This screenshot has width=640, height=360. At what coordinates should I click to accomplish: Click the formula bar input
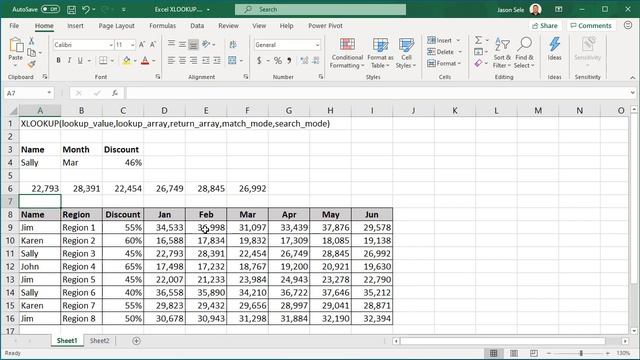[378, 93]
